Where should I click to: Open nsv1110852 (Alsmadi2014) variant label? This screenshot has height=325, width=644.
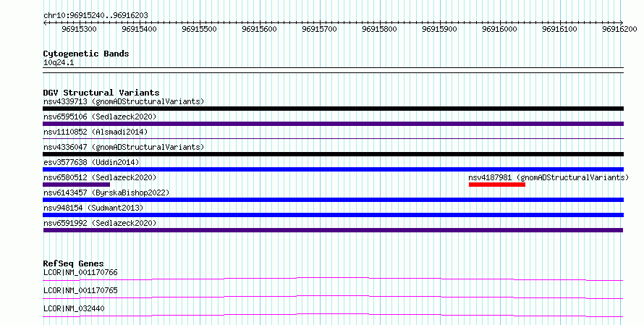96,132
